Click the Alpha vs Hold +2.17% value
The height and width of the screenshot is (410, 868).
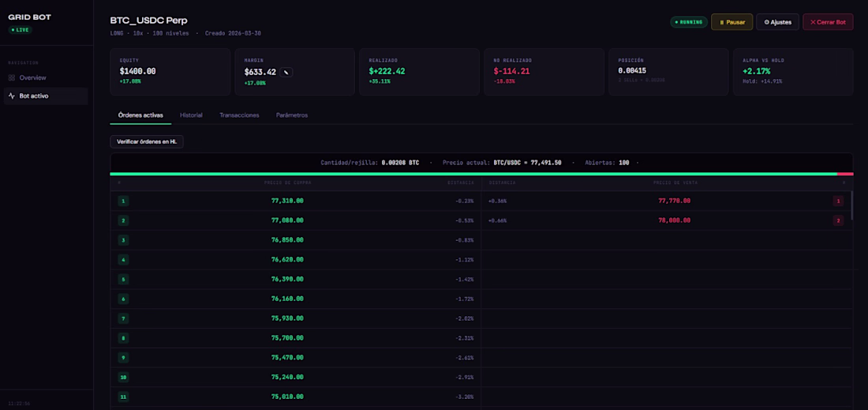pyautogui.click(x=756, y=71)
